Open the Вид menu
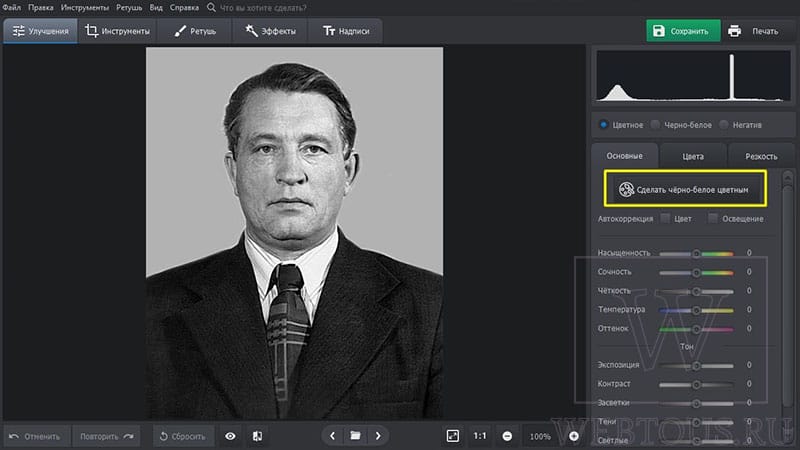The height and width of the screenshot is (450, 800). pos(156,8)
